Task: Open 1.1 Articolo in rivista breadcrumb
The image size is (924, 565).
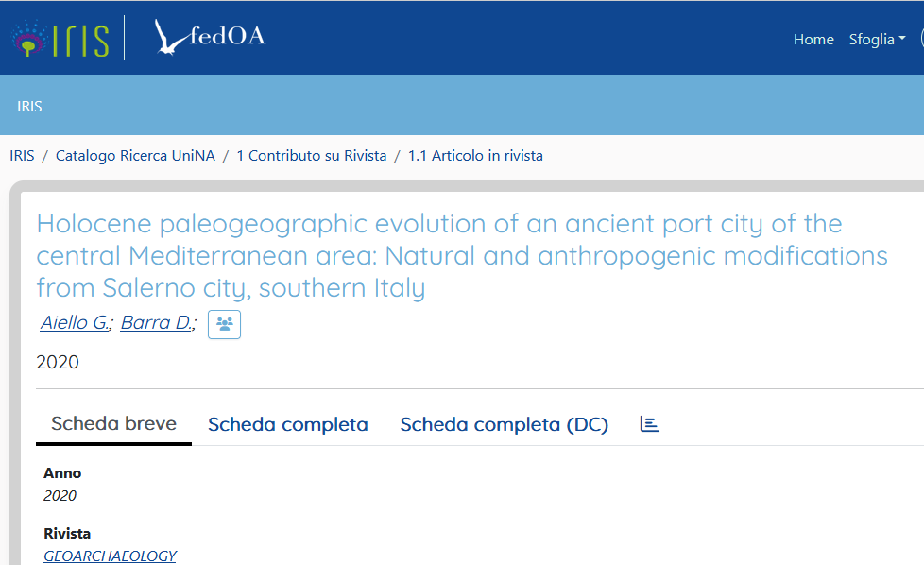Action: coord(475,156)
